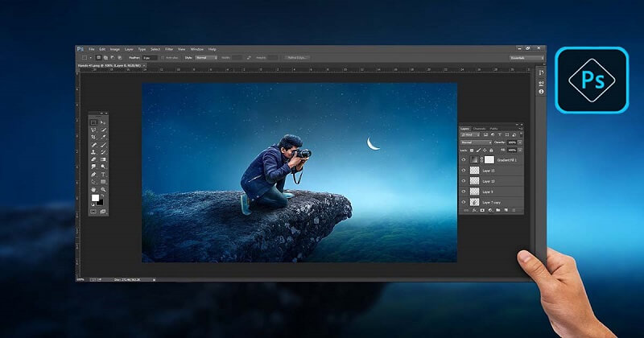Open the Window menu
Image resolution: width=644 pixels, height=338 pixels.
[x=197, y=49]
